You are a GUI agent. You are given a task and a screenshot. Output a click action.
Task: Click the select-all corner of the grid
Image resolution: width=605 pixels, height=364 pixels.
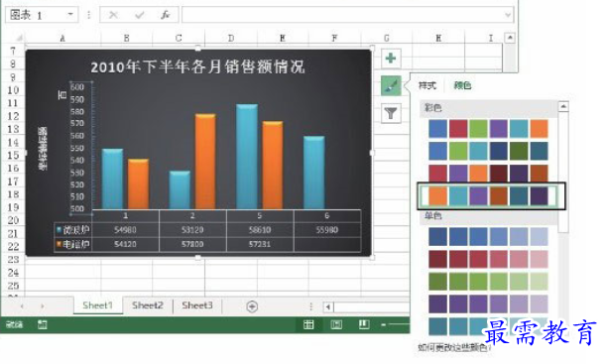pyautogui.click(x=19, y=38)
